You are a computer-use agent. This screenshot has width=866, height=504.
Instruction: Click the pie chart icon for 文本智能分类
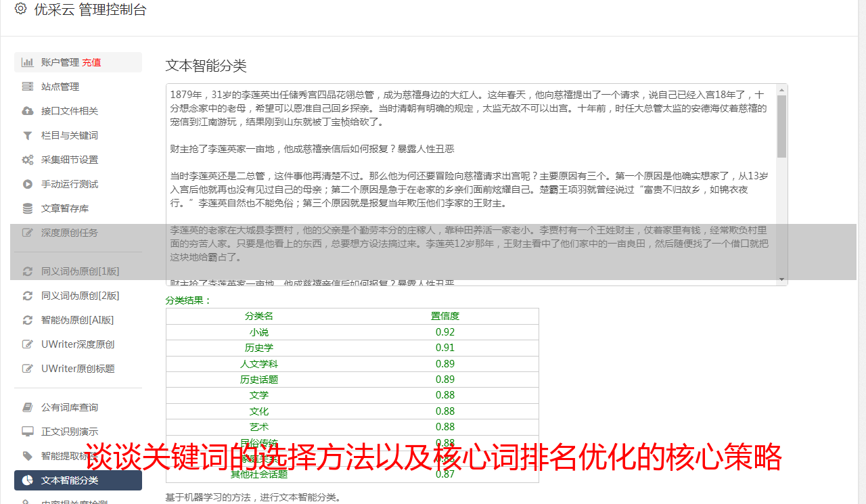coord(28,480)
